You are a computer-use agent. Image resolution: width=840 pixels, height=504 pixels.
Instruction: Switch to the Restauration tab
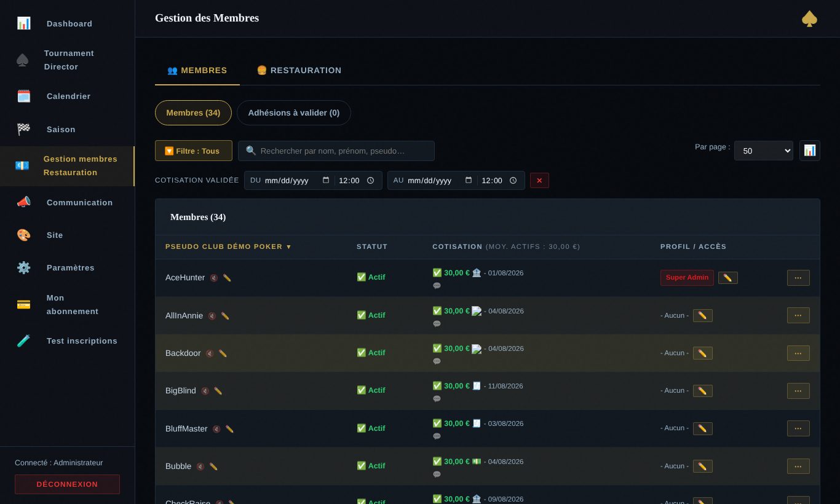coord(299,70)
